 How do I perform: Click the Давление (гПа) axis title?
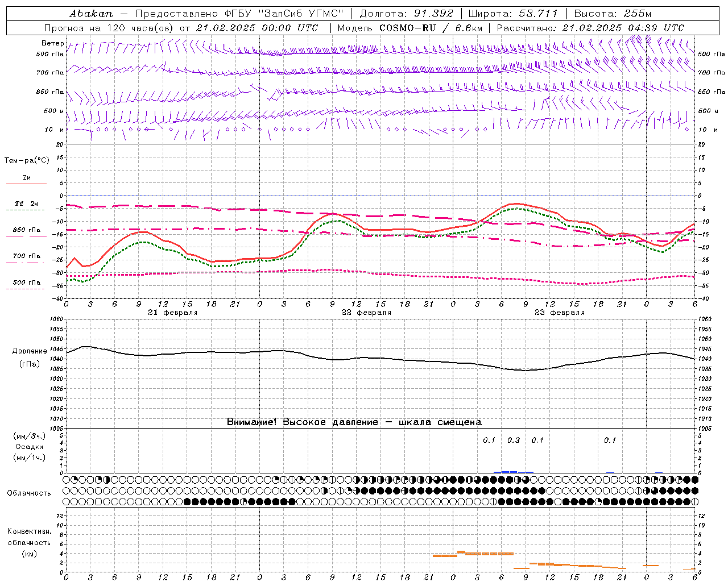click(x=30, y=357)
